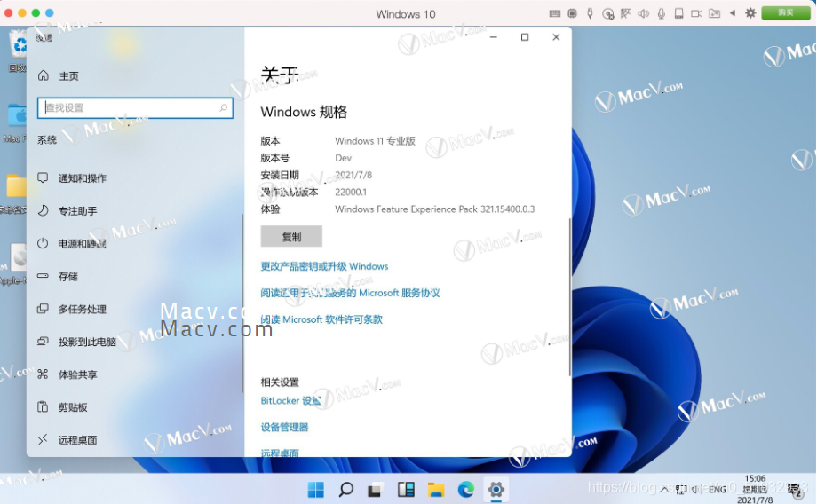Open the taskbar clock showing 15:06
817x504 pixels.
(x=755, y=489)
